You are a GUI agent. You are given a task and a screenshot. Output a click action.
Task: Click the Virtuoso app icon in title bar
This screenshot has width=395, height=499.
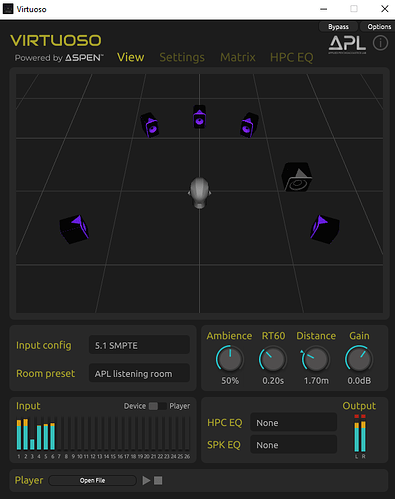pos(8,9)
